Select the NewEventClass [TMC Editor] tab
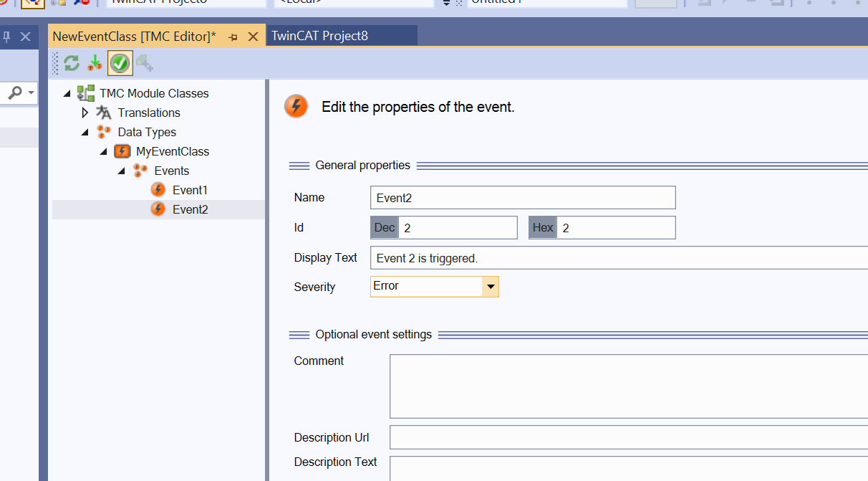Image resolution: width=868 pixels, height=481 pixels. [134, 36]
